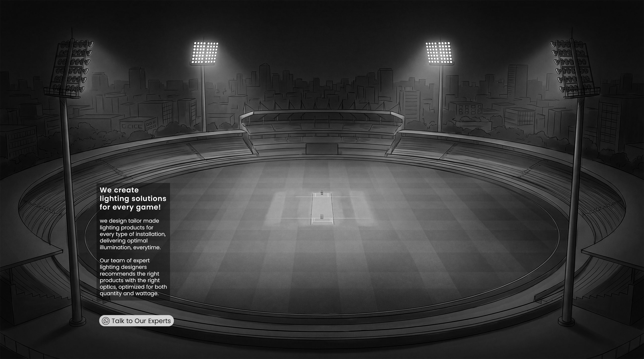Click the wickets at the pitch's far end

pyautogui.click(x=322, y=193)
